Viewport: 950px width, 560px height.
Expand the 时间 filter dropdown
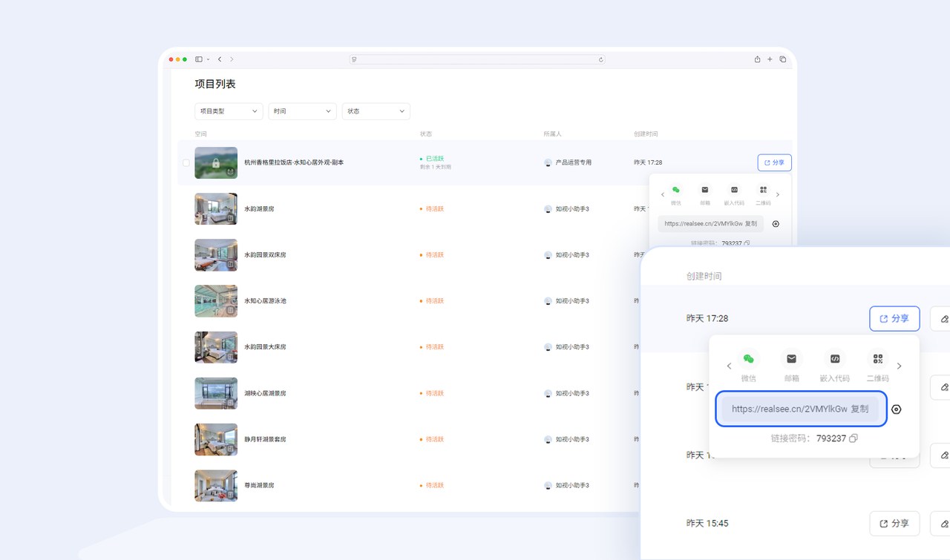pos(302,111)
